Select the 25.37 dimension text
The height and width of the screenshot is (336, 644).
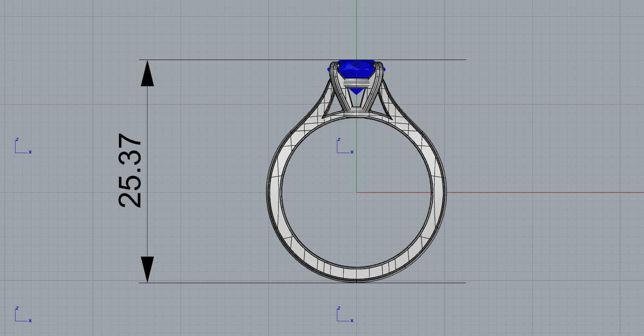(130, 171)
